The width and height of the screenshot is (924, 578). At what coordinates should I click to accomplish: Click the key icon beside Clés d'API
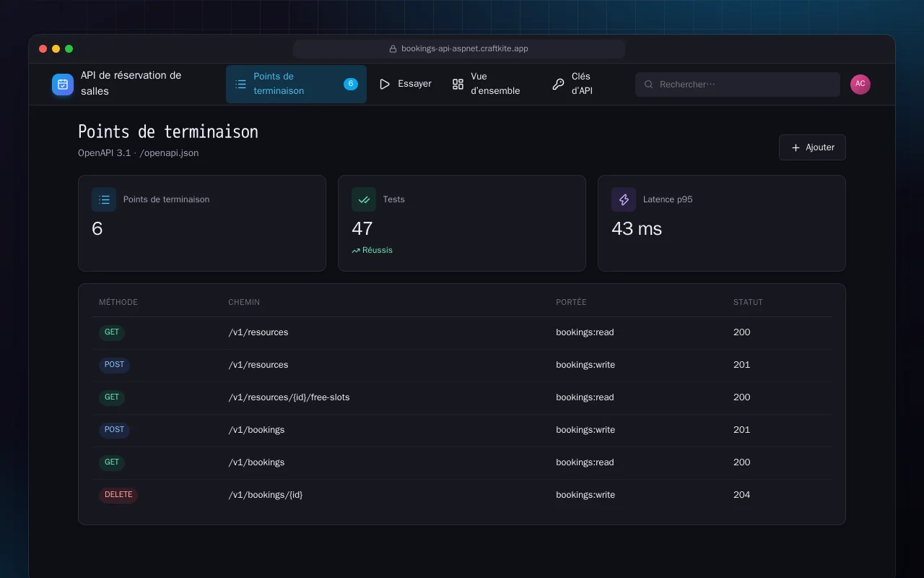click(x=558, y=85)
